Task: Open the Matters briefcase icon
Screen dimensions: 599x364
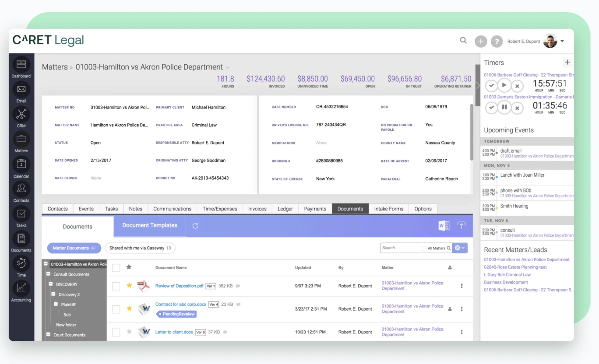Action: pyautogui.click(x=21, y=139)
